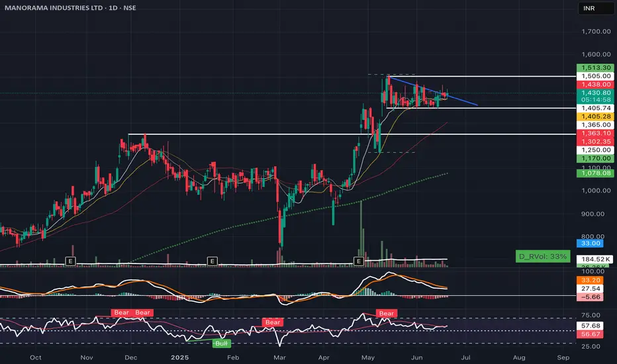This screenshot has height=364, width=617.
Task: Click the first earnings E marker near November
Action: (70, 261)
